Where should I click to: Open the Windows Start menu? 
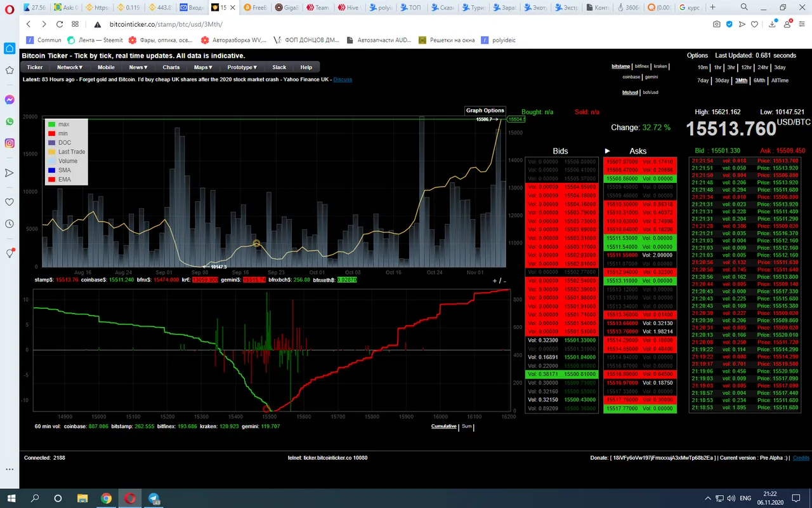[x=11, y=498]
